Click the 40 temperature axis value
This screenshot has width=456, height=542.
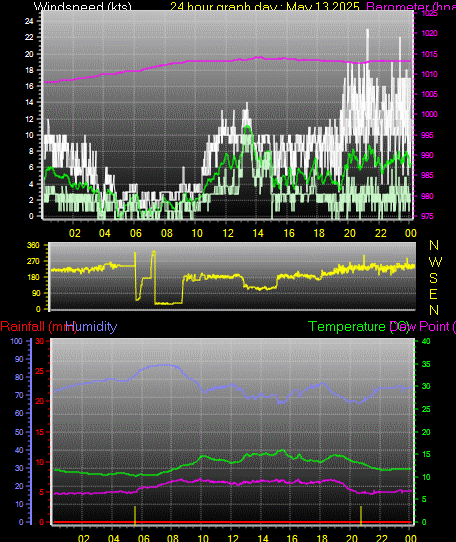(x=426, y=341)
